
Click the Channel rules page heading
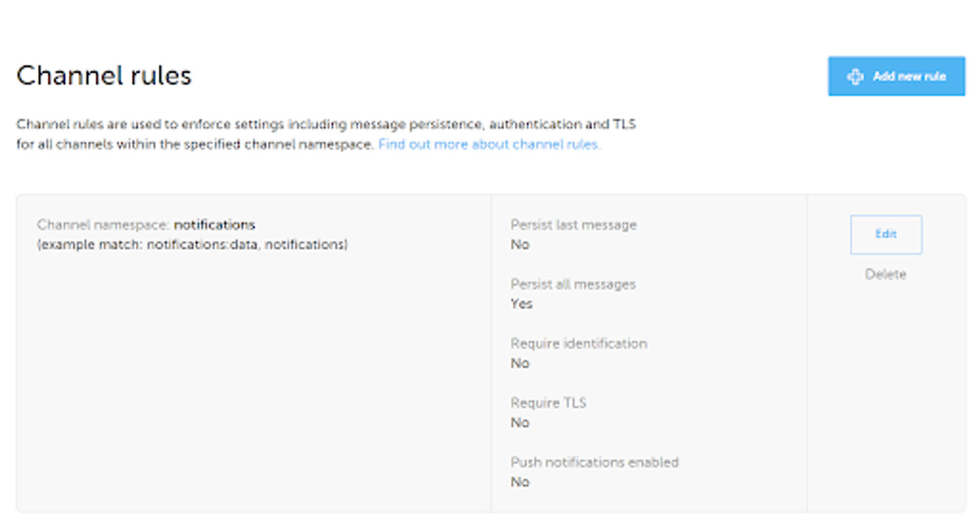(104, 75)
